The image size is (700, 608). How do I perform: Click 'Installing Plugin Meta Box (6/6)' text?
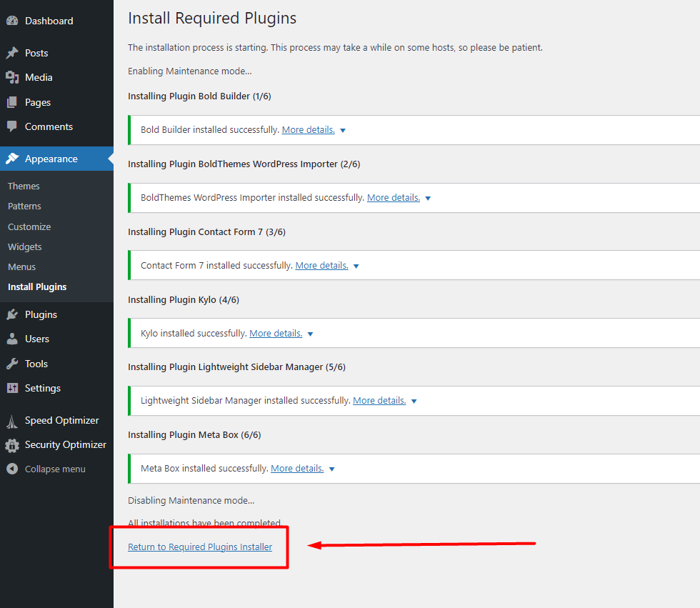pos(194,435)
